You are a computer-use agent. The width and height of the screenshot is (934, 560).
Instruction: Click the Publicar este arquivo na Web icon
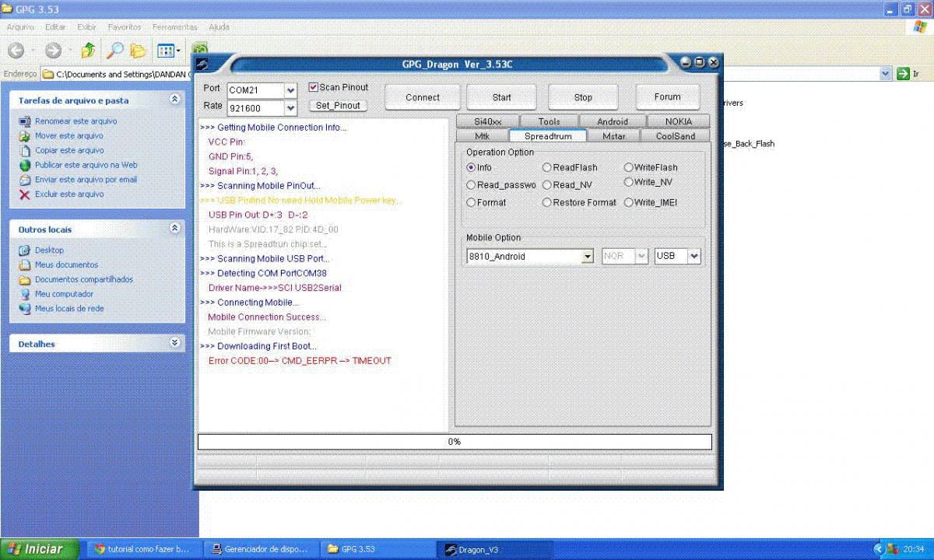[25, 165]
